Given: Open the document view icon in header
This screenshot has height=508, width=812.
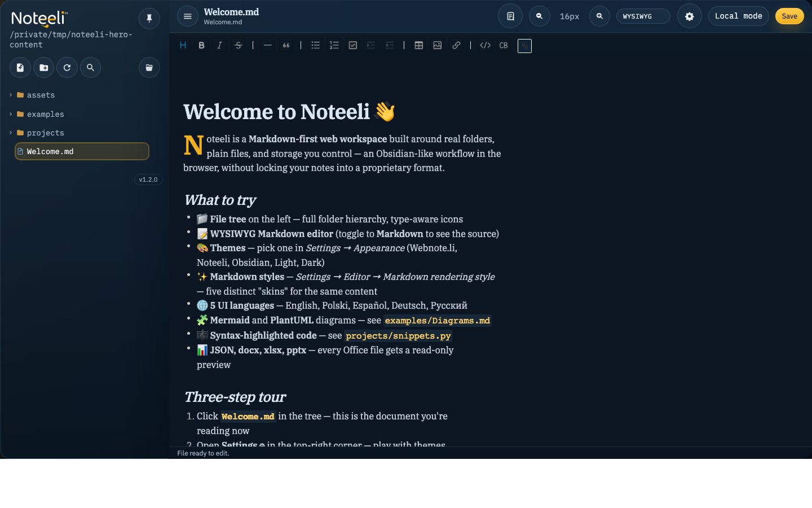Looking at the screenshot, I should pos(510,16).
